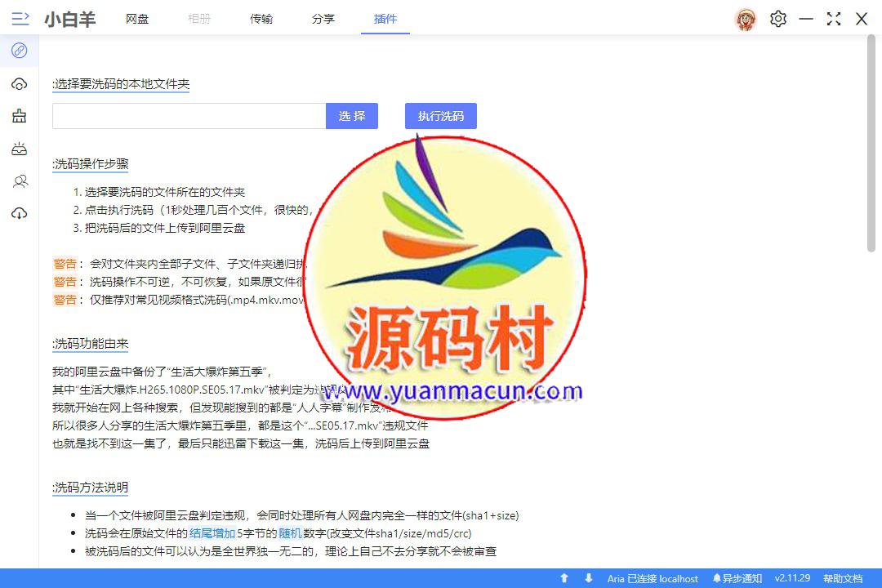This screenshot has height=588, width=882.
Task: Switch to the 网盘 tab
Action: 137,19
